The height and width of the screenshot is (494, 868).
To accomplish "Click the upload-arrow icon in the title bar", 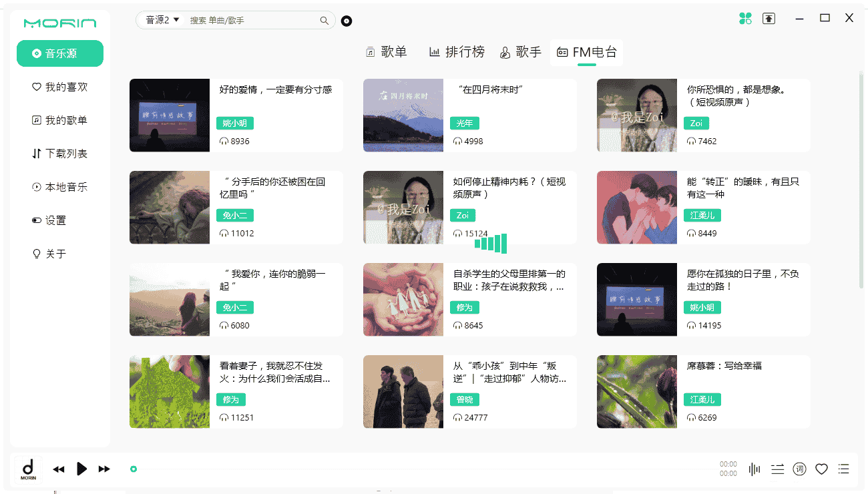I will (x=769, y=19).
